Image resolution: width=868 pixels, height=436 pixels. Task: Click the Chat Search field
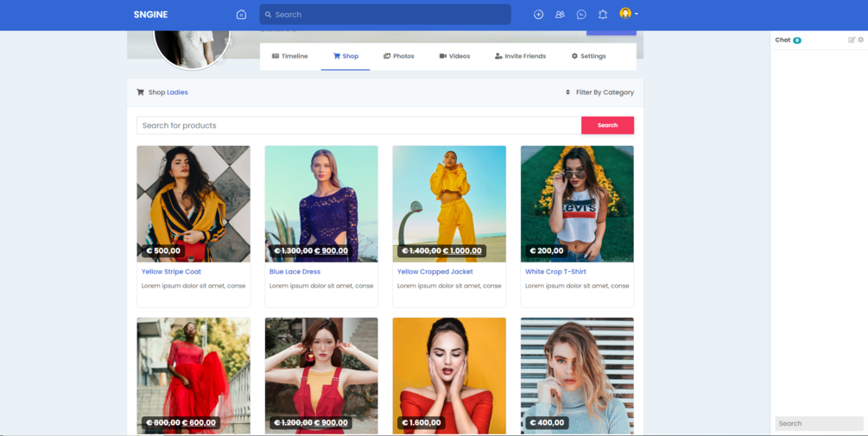[x=820, y=423]
